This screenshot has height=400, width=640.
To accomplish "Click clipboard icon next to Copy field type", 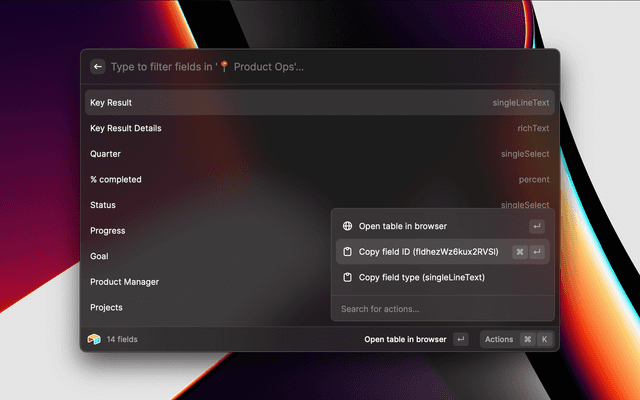I will click(347, 277).
